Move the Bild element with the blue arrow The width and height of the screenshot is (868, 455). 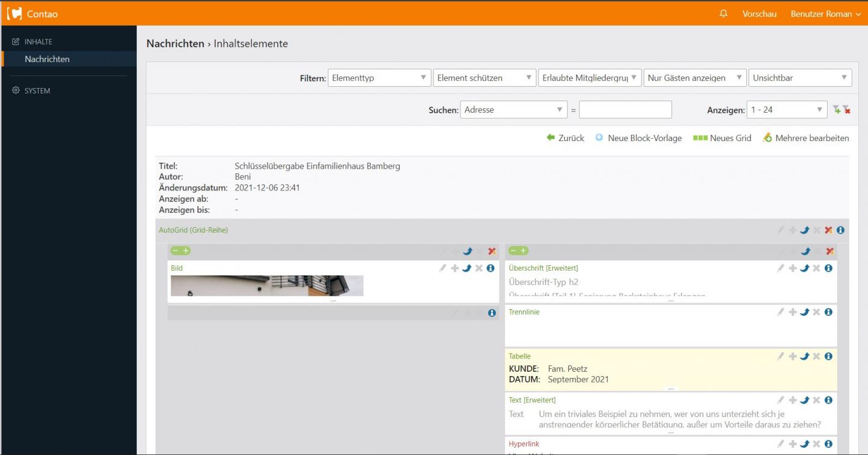467,268
